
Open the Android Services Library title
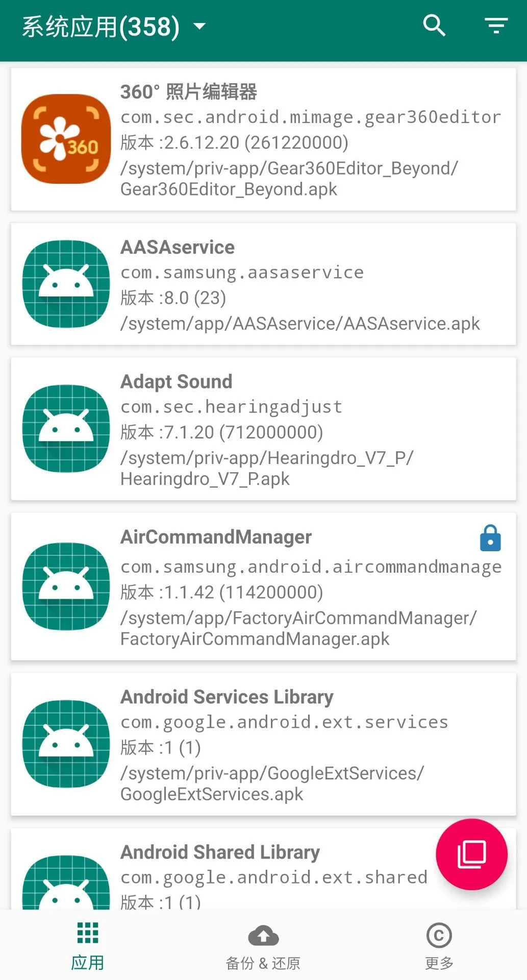coord(227,697)
